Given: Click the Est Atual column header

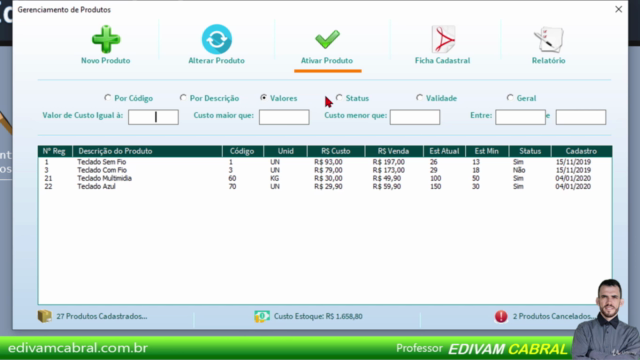Looking at the screenshot, I should 444,151.
